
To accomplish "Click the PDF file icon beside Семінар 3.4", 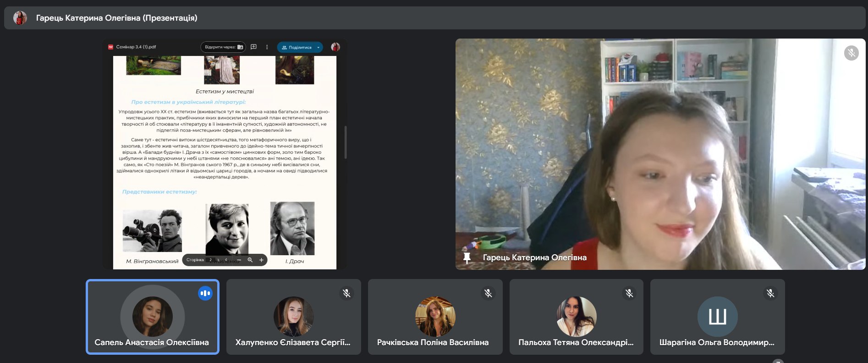I will [x=110, y=47].
